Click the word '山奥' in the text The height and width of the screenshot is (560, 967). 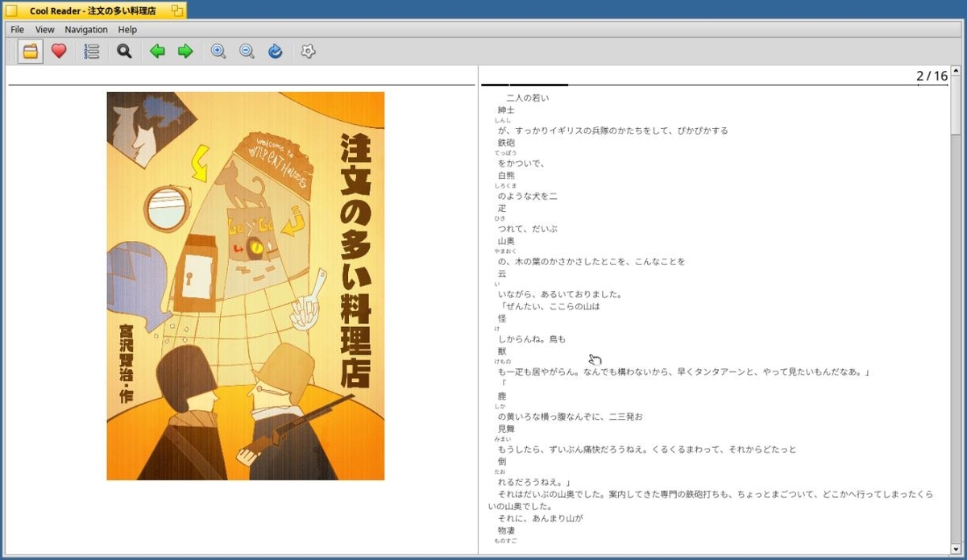pyautogui.click(x=506, y=241)
